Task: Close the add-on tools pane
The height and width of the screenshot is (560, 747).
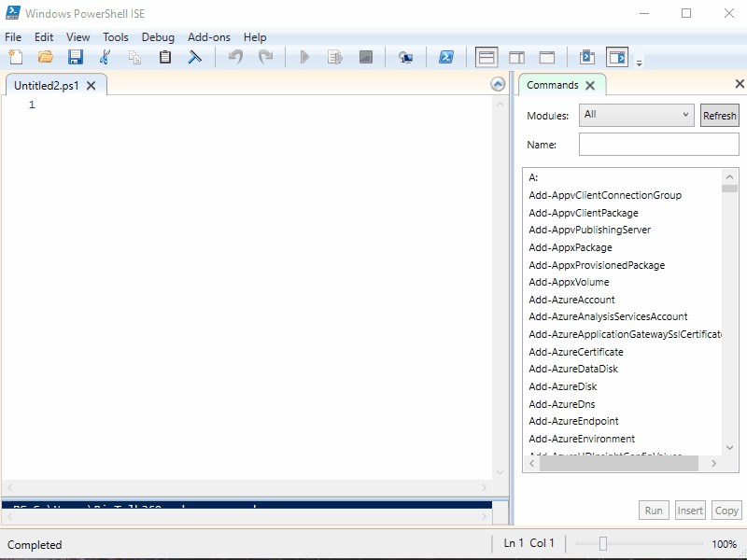Action: [x=740, y=84]
